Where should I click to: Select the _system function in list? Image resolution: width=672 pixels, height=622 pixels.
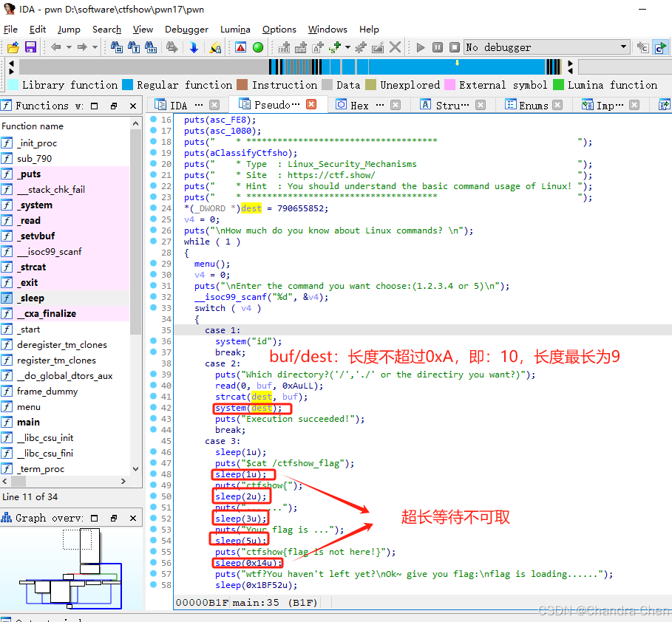pyautogui.click(x=35, y=205)
